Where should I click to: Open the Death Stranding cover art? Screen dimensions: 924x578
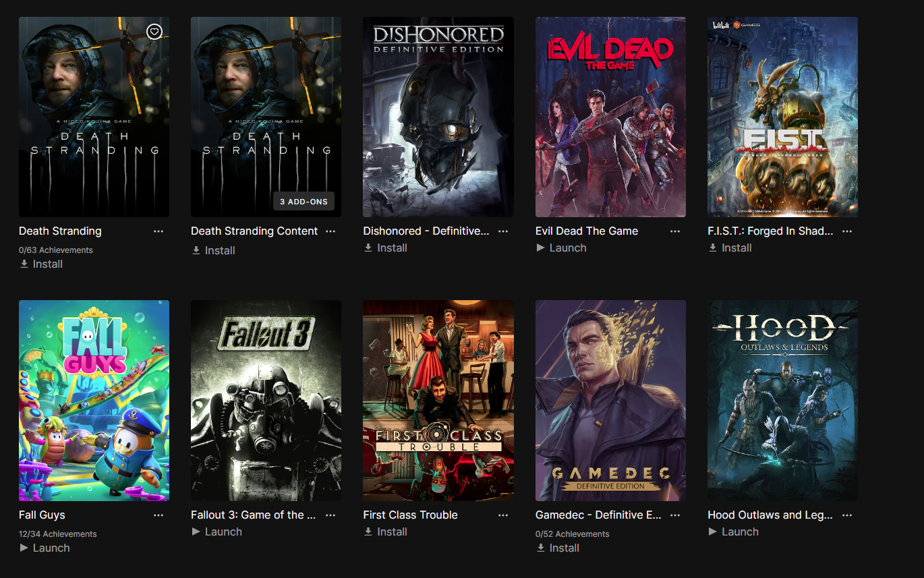pos(94,117)
